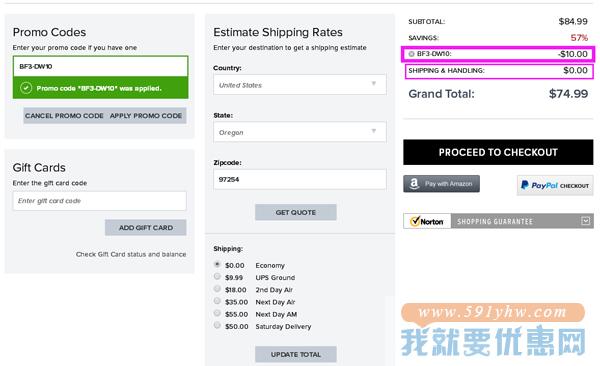The height and width of the screenshot is (366, 600).
Task: Open the State dropdown showing Oregon
Action: pyautogui.click(x=300, y=132)
